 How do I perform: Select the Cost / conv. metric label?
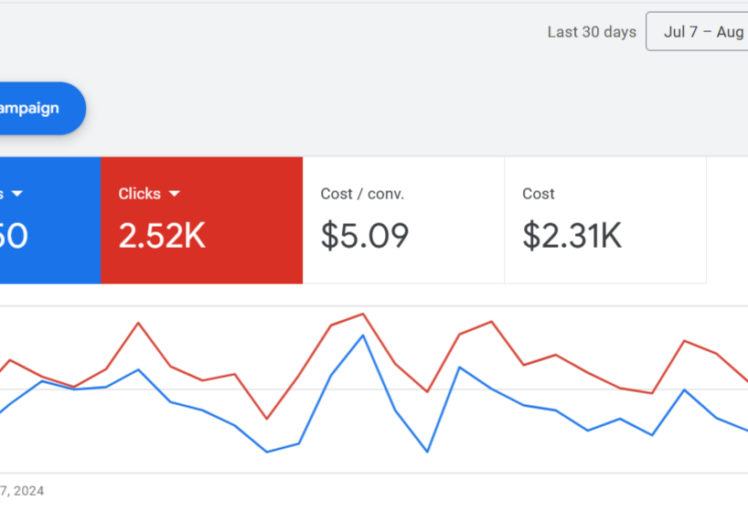coord(362,194)
